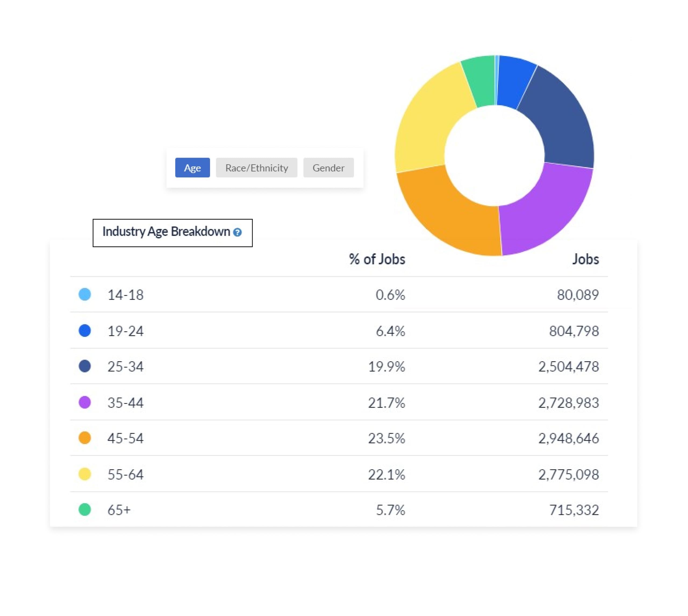Switch to the Race/Ethnicity tab
This screenshot has height=616, width=688.
(256, 168)
